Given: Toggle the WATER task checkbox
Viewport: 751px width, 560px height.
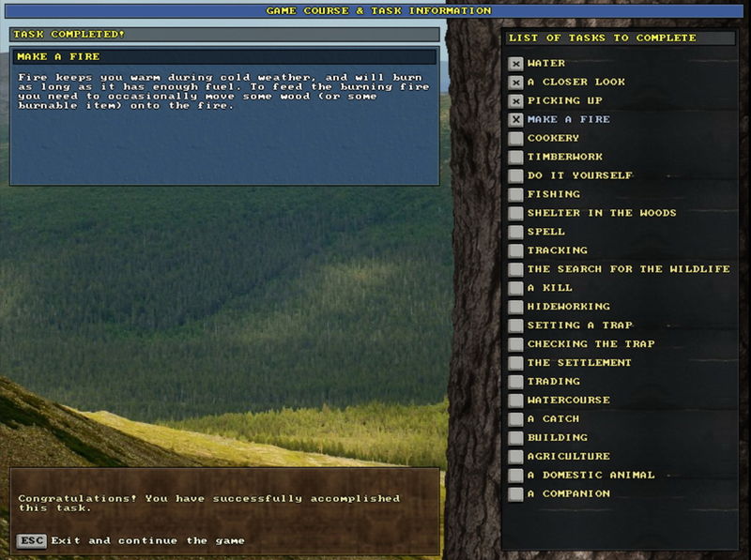Looking at the screenshot, I should [514, 64].
